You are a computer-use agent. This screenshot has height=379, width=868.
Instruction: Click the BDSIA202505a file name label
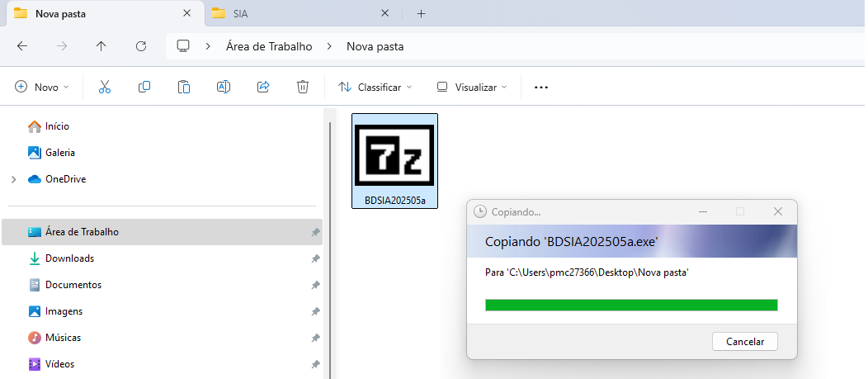pyautogui.click(x=394, y=200)
